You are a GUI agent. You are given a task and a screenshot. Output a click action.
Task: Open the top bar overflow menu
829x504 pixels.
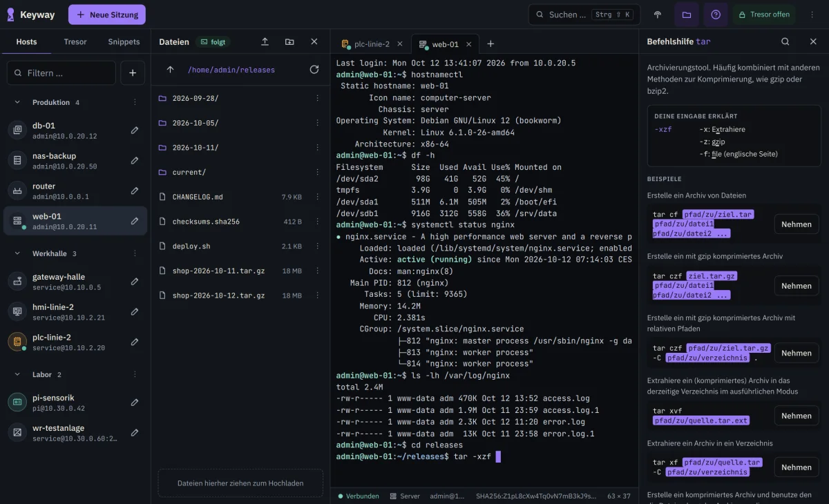[x=812, y=14]
